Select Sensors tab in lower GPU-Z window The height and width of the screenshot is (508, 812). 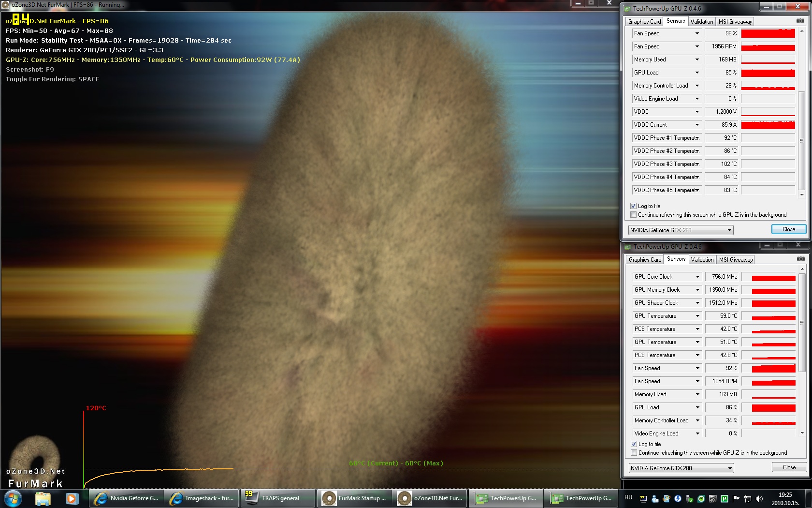coord(676,259)
